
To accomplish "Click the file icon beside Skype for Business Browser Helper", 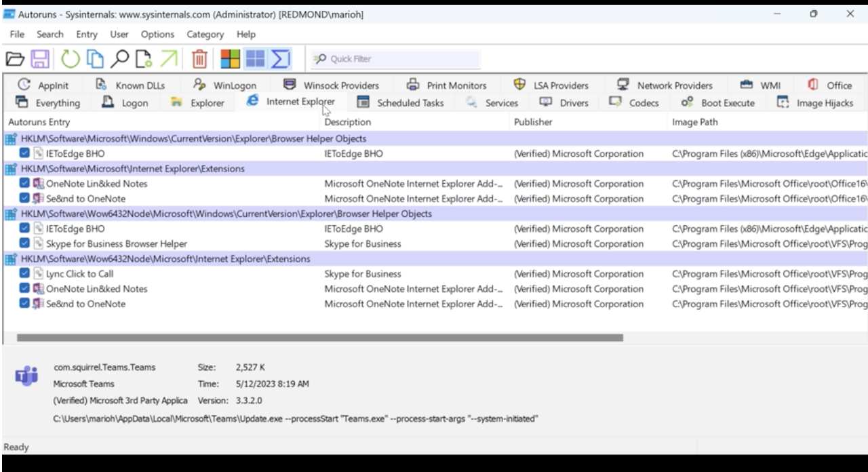I will 39,243.
